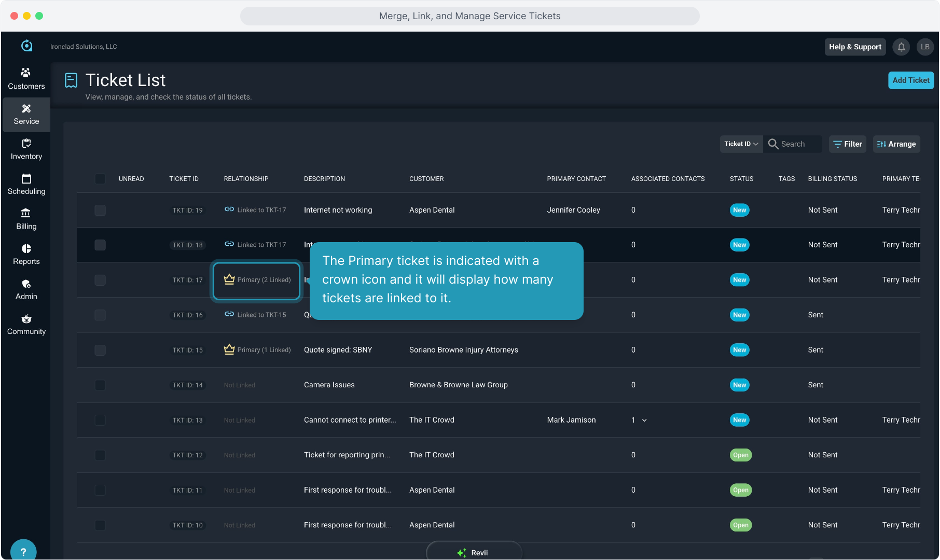Open the notifications bell icon
This screenshot has width=940, height=560.
(x=901, y=47)
